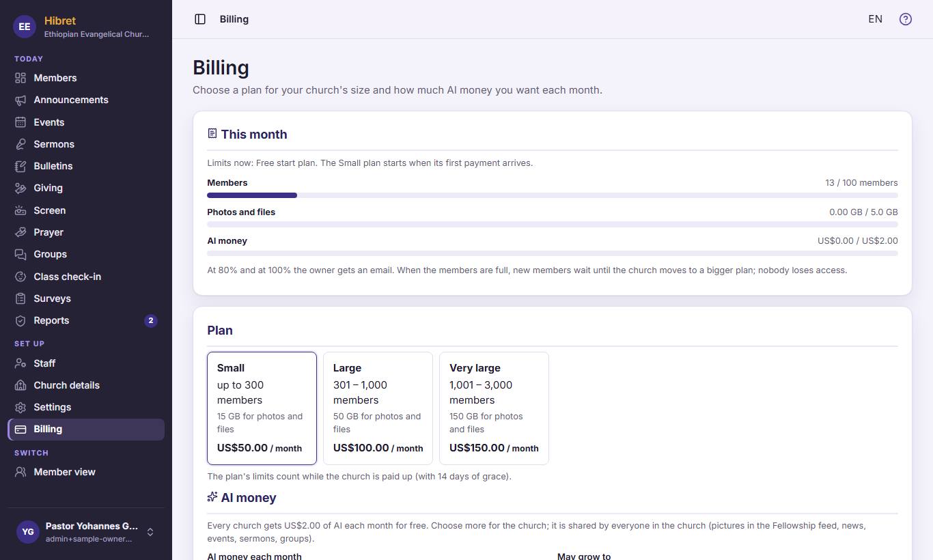Click the Staff person icon
Image resolution: width=933 pixels, height=560 pixels.
[20, 363]
